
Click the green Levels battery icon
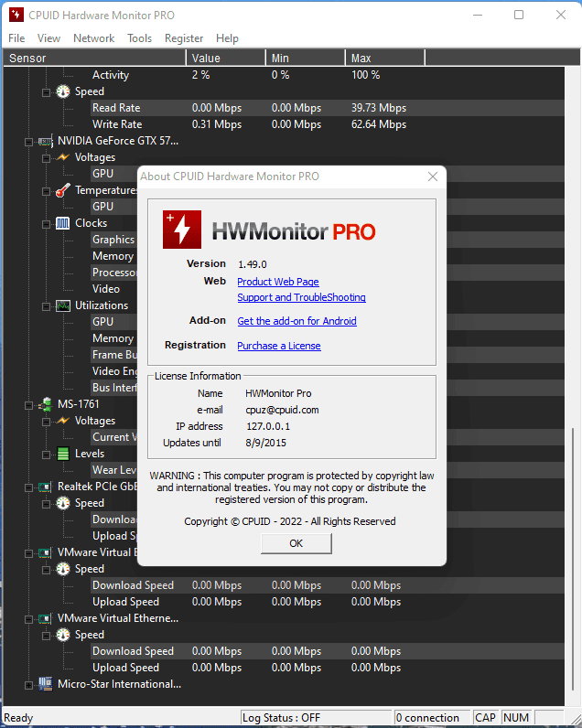(62, 454)
